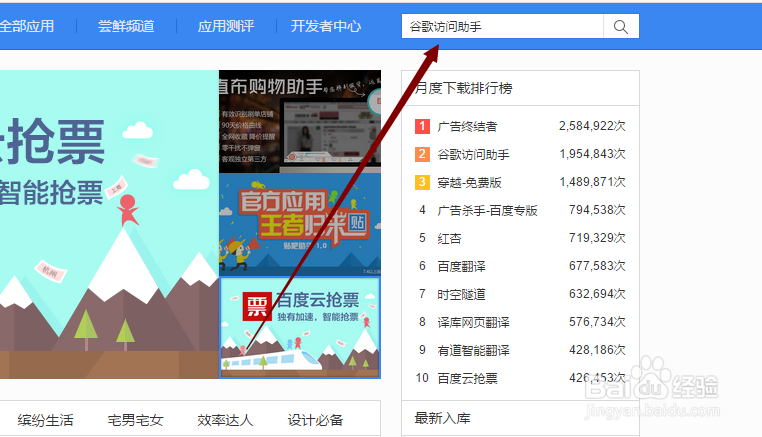Image resolution: width=762 pixels, height=437 pixels.
Task: Open 百度云抢票 in the ranking list
Action: click(x=468, y=378)
